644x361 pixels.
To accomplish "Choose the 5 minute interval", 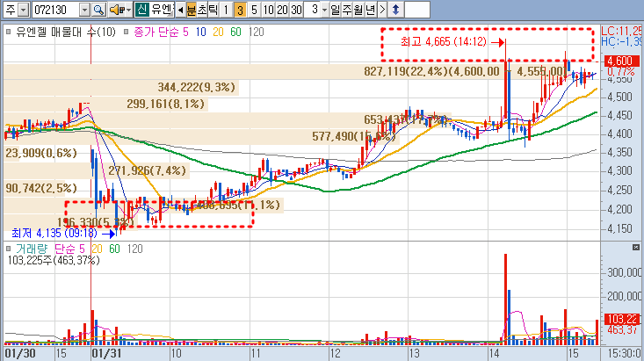I will point(254,10).
